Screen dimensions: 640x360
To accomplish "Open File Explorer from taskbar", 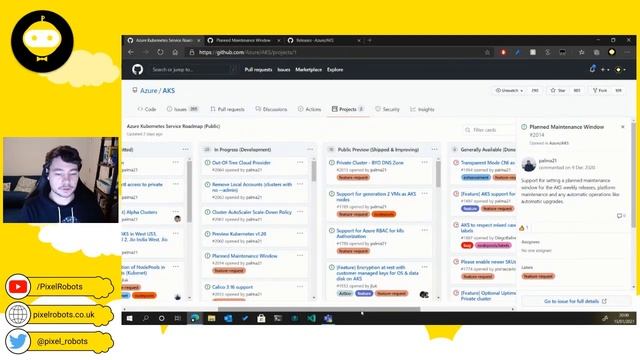I will tap(211, 318).
